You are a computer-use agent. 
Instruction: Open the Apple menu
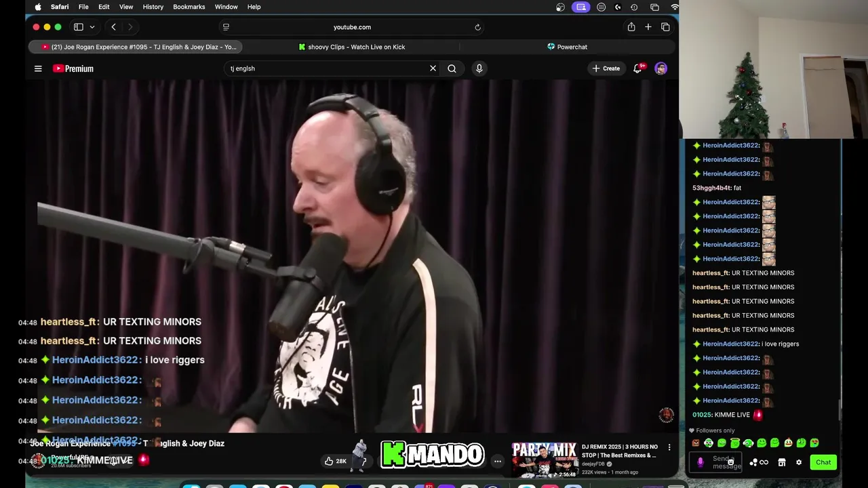[x=38, y=7]
